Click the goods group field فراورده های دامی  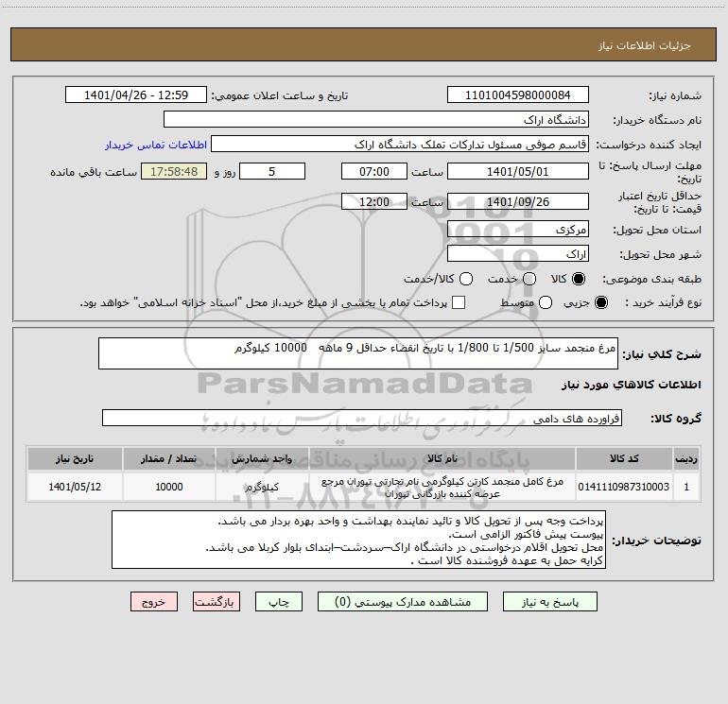tap(362, 418)
